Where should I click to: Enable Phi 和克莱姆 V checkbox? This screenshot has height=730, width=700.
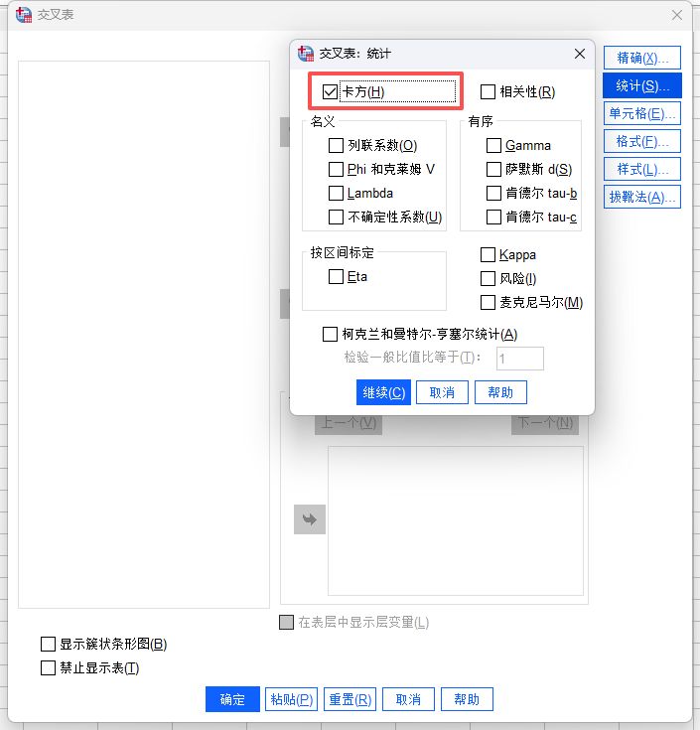[336, 170]
